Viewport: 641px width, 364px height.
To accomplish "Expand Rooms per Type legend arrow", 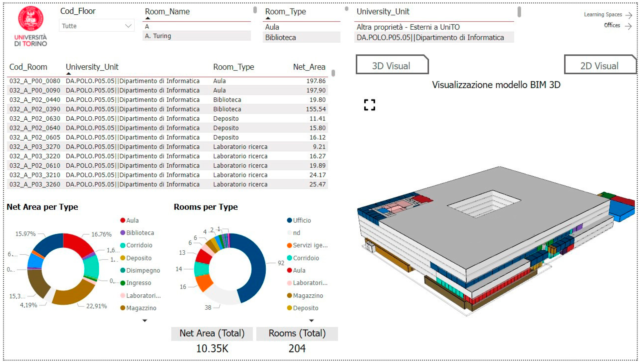I will tap(311, 320).
